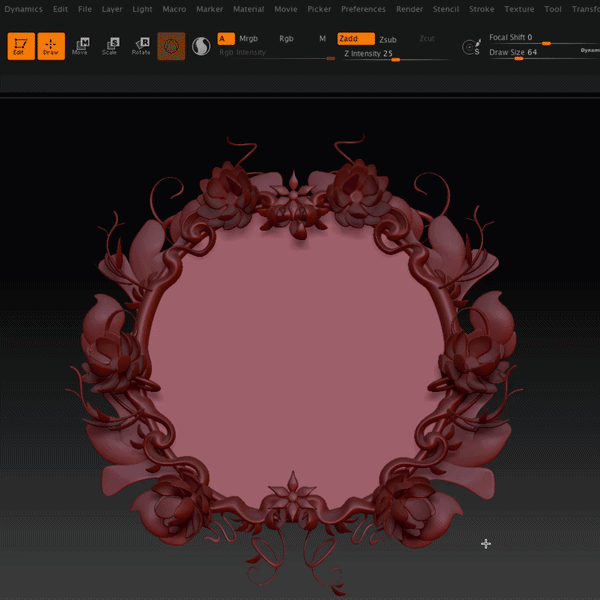Click the Sculptris Pro mode icon

[x=201, y=46]
